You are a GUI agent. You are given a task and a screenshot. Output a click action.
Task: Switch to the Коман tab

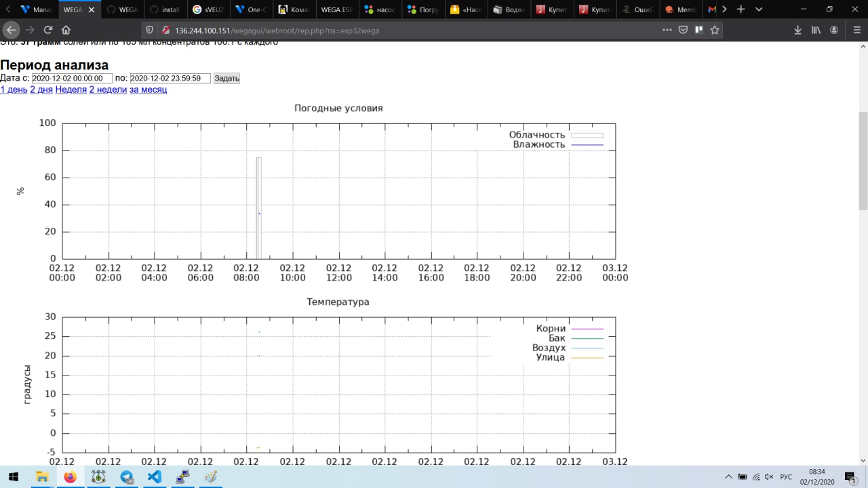pyautogui.click(x=293, y=9)
